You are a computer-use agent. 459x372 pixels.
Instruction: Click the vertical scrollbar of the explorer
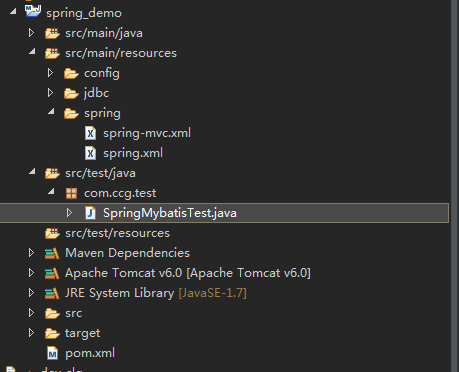click(454, 186)
